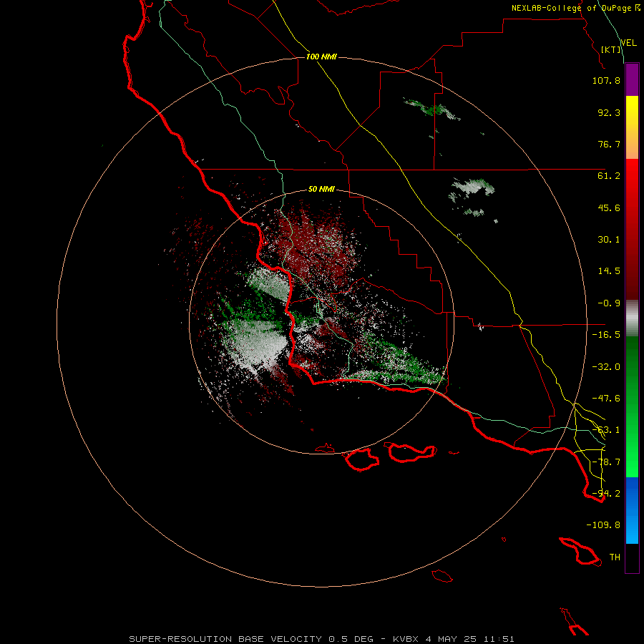This screenshot has height=644, width=644.
Task: Select the -0.9 scale value
Action: tap(609, 303)
